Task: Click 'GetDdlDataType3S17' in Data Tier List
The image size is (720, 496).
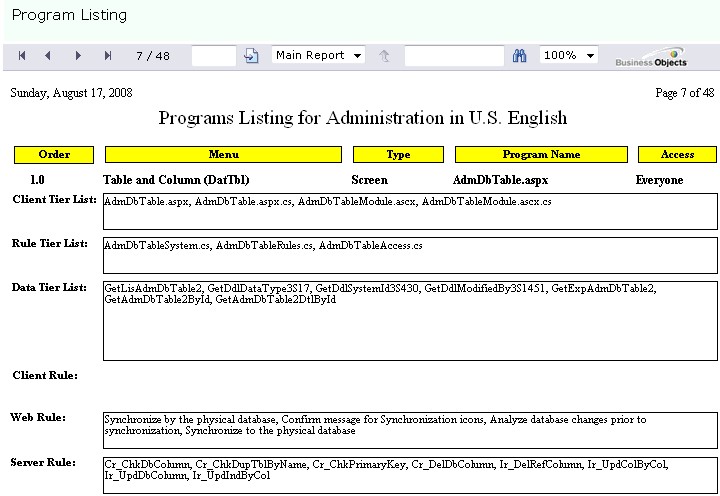Action: [x=259, y=288]
